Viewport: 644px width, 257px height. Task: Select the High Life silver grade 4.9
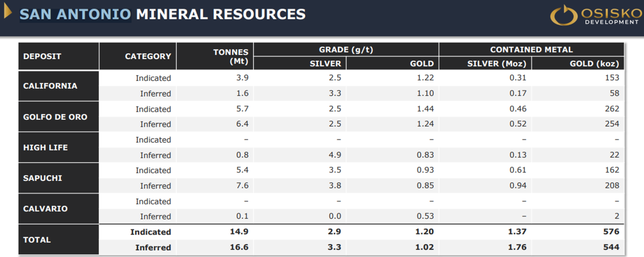(335, 155)
